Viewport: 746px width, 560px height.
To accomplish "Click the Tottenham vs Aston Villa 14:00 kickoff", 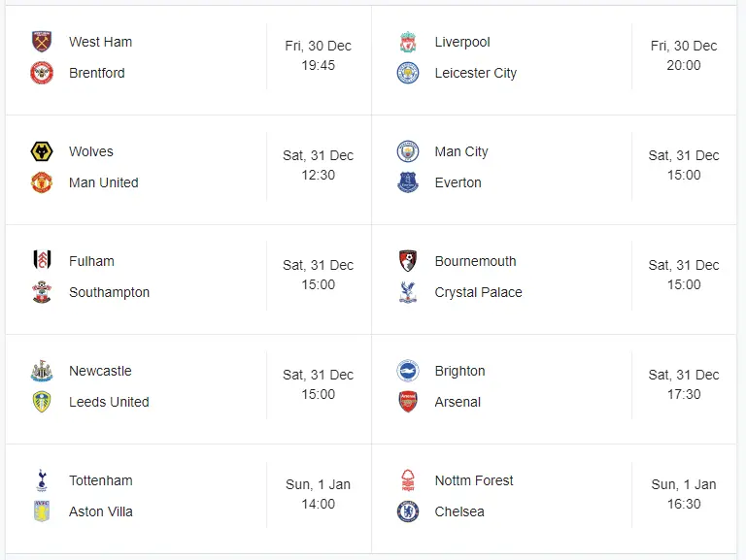I will pos(318,504).
